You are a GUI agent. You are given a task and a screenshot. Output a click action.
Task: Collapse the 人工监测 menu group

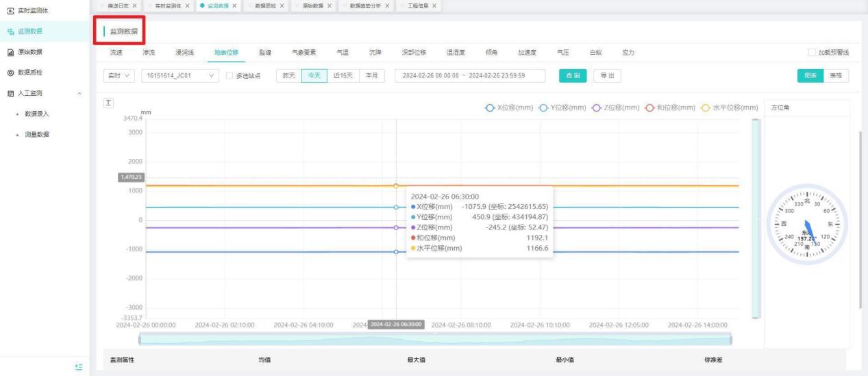coord(79,93)
